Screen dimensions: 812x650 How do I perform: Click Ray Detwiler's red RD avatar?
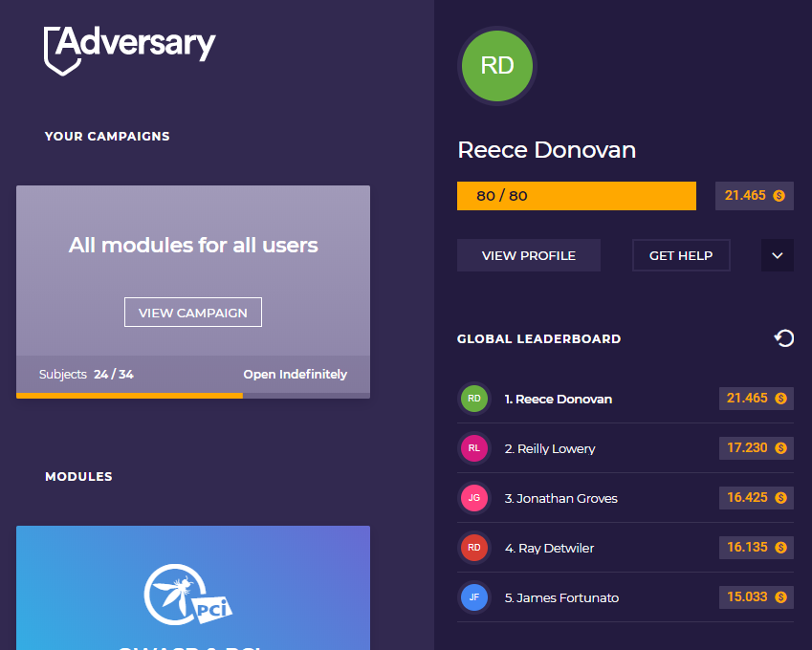pos(474,548)
